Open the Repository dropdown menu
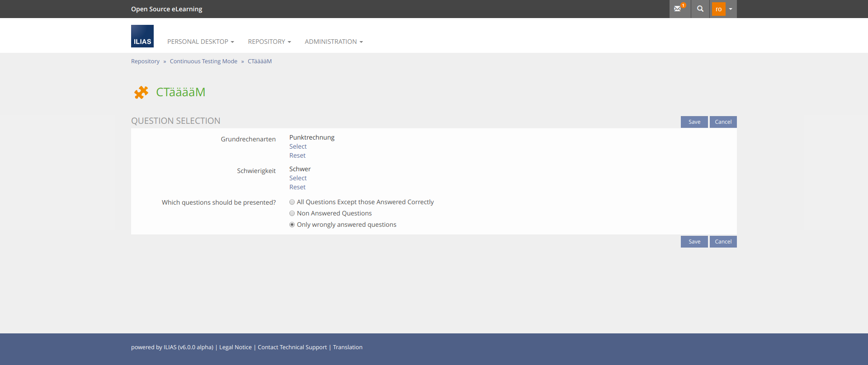The height and width of the screenshot is (365, 868). [269, 42]
